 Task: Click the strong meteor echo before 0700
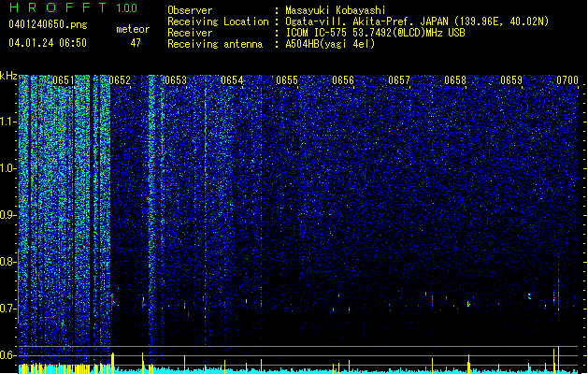coord(558,298)
